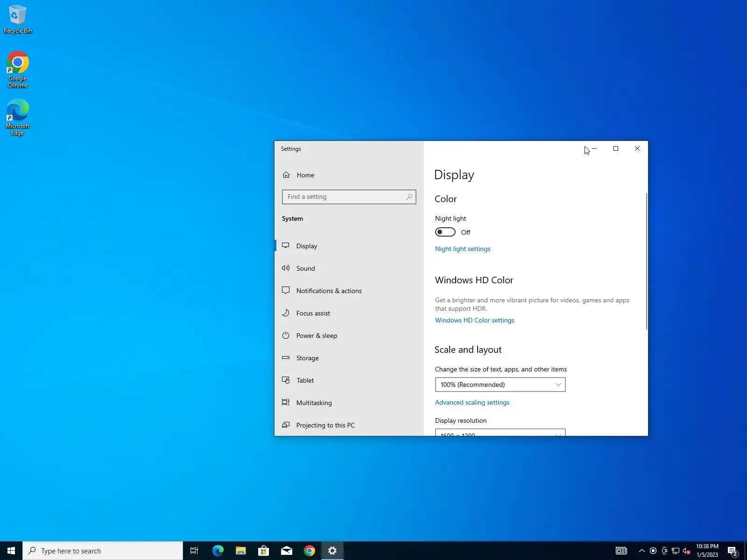Image resolution: width=747 pixels, height=560 pixels.
Task: Click the Display page heading
Action: point(454,175)
